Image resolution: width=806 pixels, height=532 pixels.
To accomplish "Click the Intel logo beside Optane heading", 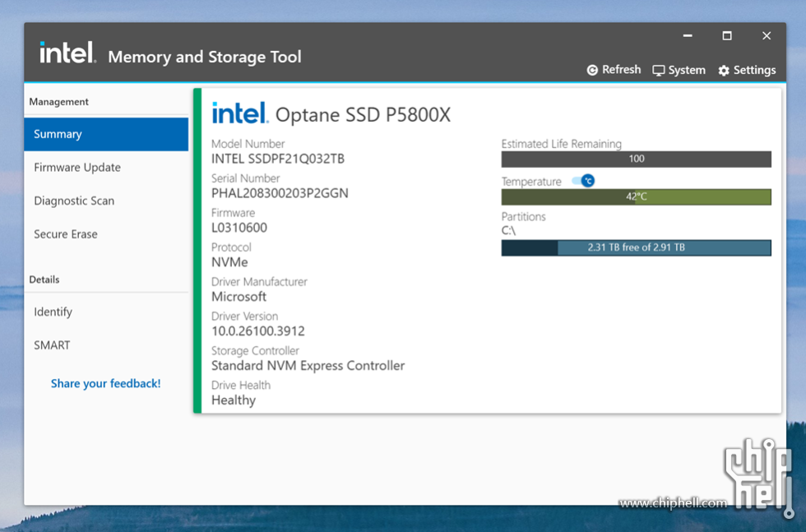I will coord(240,113).
